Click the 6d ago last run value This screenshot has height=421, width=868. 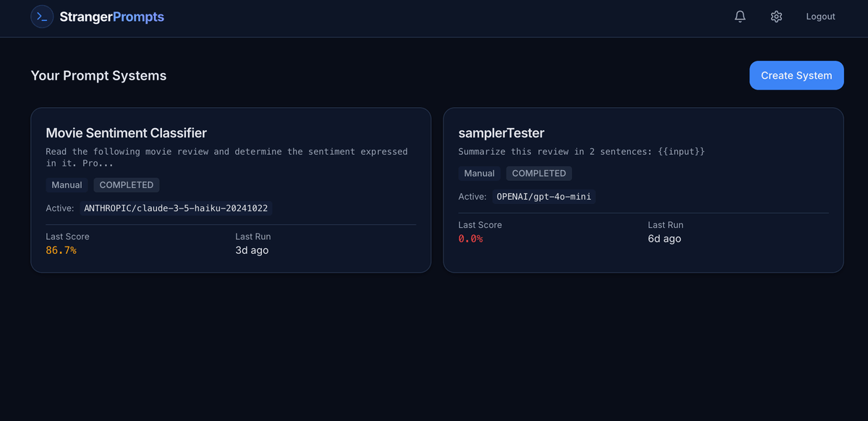(664, 239)
